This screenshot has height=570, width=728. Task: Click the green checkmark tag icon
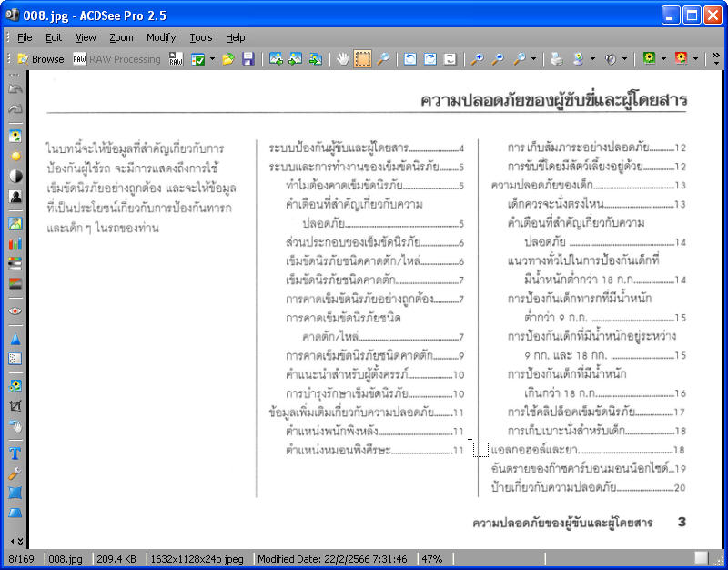(x=198, y=59)
